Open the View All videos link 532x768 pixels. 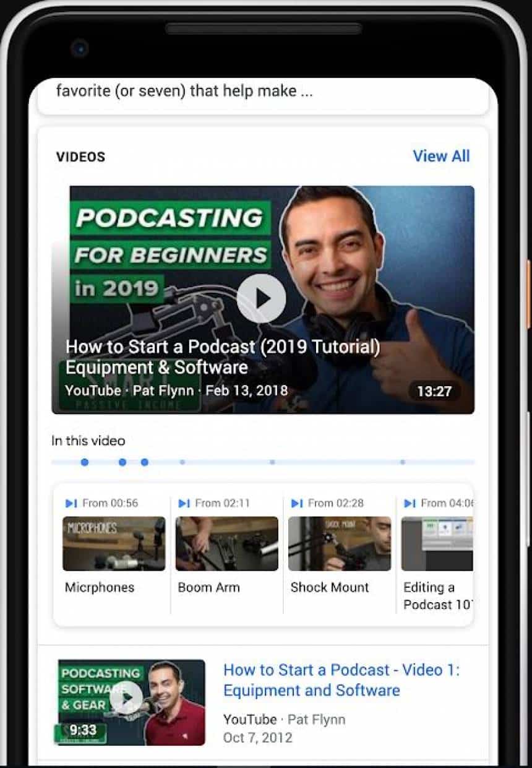pyautogui.click(x=441, y=156)
